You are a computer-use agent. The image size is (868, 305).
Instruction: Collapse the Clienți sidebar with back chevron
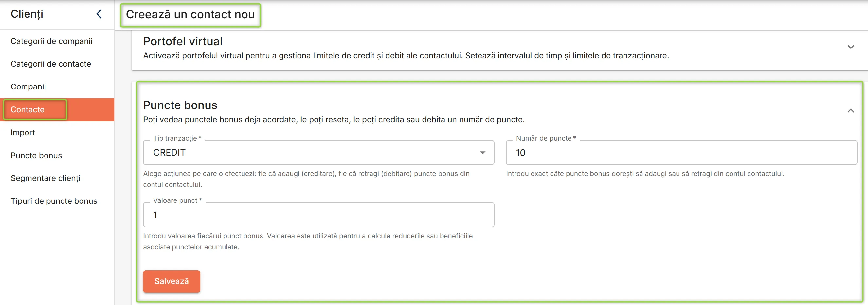99,14
